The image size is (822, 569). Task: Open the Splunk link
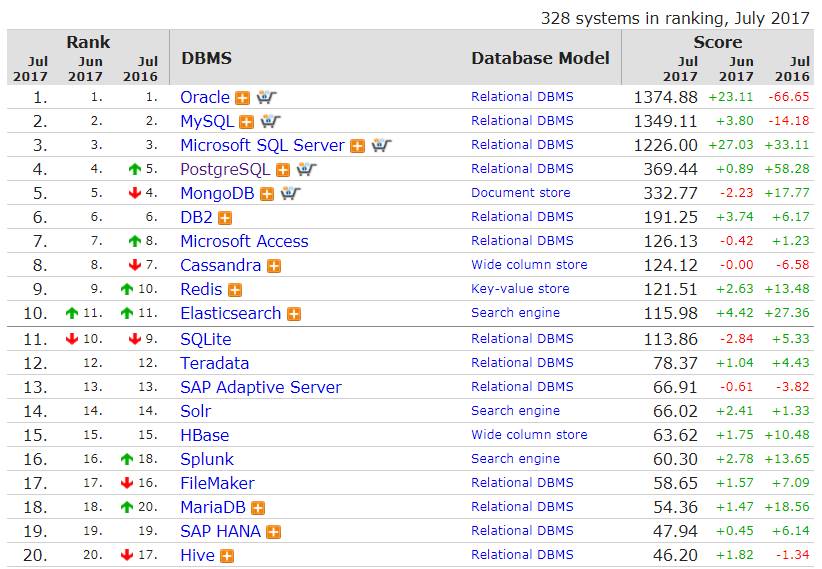(206, 459)
